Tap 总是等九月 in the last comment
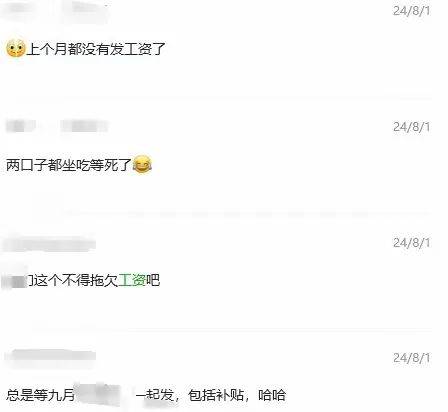 point(40,395)
